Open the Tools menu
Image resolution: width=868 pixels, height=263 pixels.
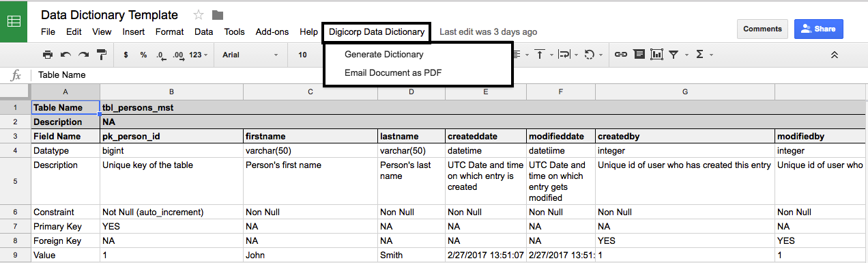(234, 31)
